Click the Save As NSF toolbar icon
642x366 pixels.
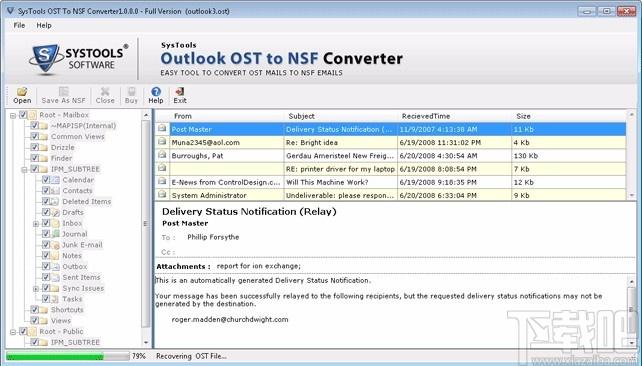(x=63, y=92)
